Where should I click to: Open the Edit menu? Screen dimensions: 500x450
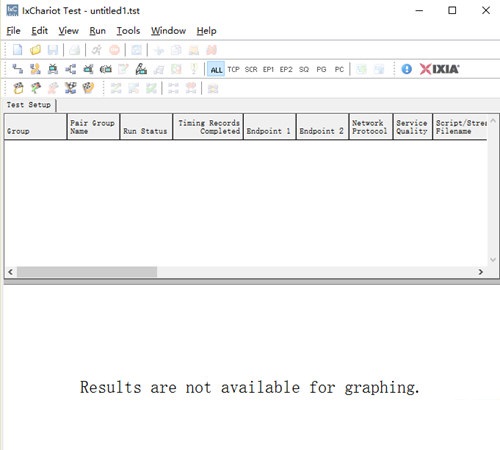click(40, 31)
